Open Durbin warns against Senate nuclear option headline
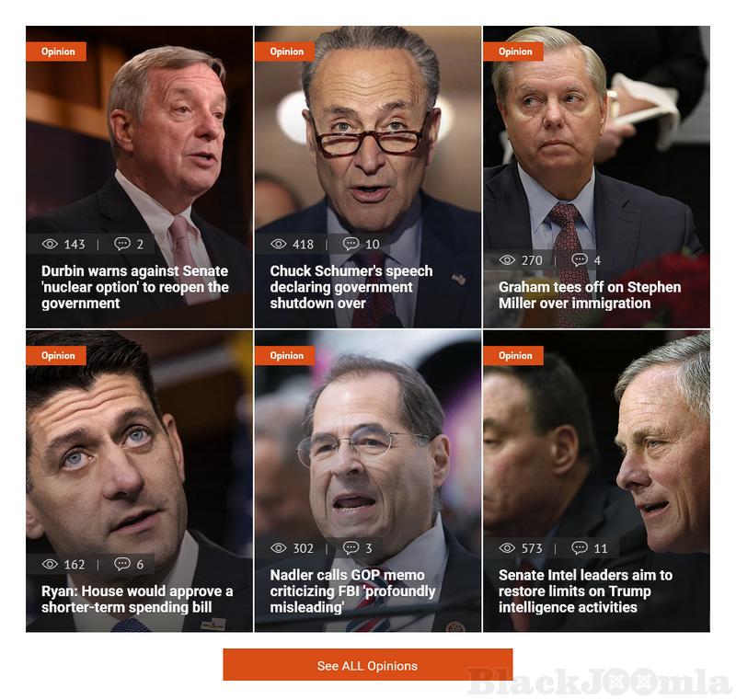This screenshot has width=736, height=700. pyautogui.click(x=135, y=287)
